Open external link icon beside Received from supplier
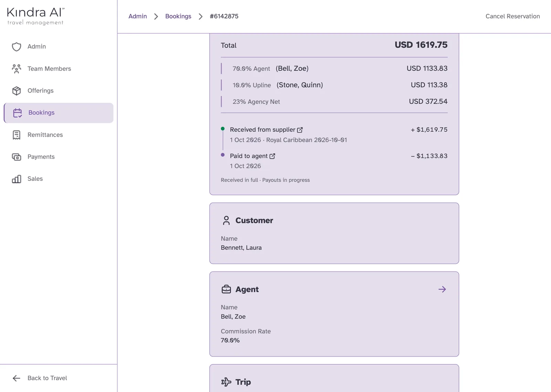This screenshot has width=551, height=392. pyautogui.click(x=300, y=130)
